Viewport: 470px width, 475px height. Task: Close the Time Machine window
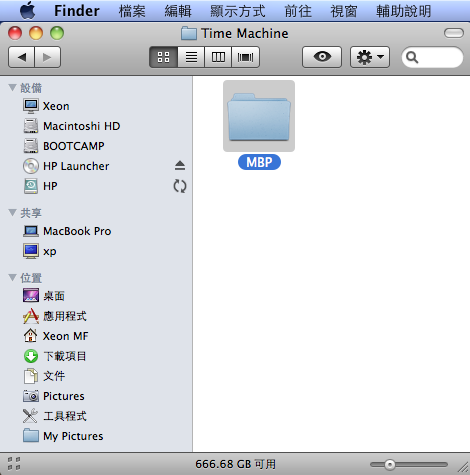click(15, 33)
